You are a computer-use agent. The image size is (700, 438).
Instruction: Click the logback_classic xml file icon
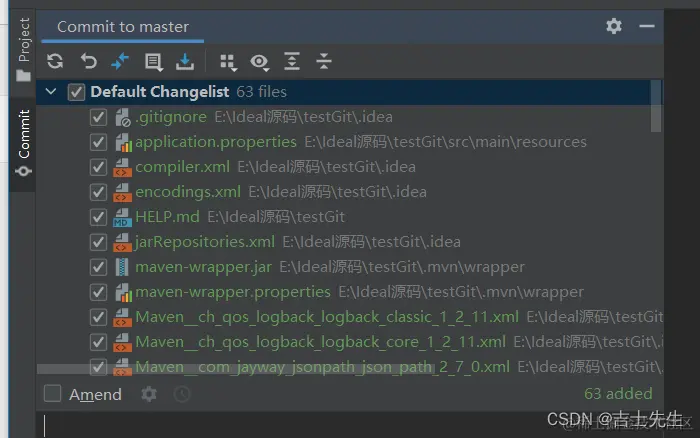coord(122,317)
